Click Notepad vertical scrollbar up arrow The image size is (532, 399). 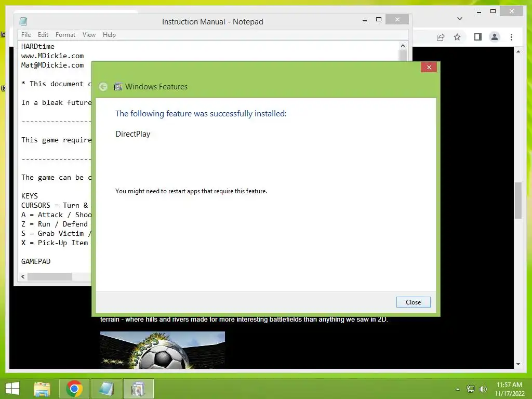click(x=403, y=46)
